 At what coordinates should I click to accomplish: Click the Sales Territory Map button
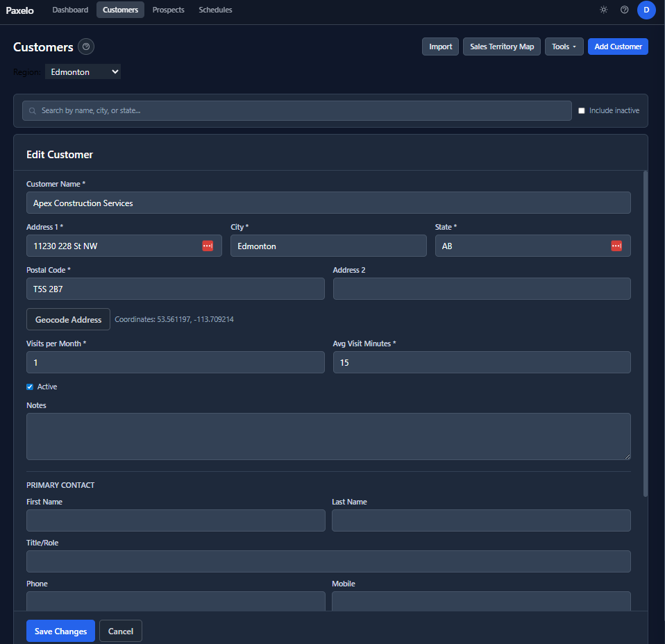click(x=501, y=46)
